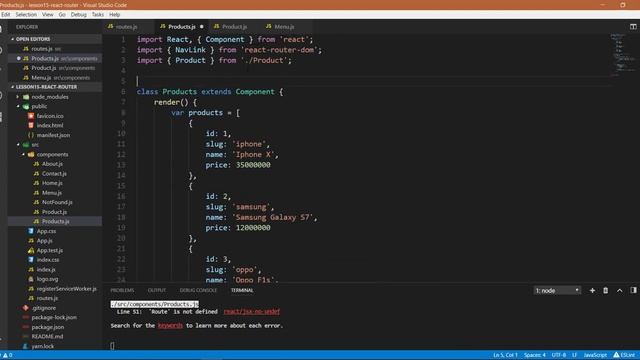
Task: Click the Products.js file path in terminal
Action: 155,304
